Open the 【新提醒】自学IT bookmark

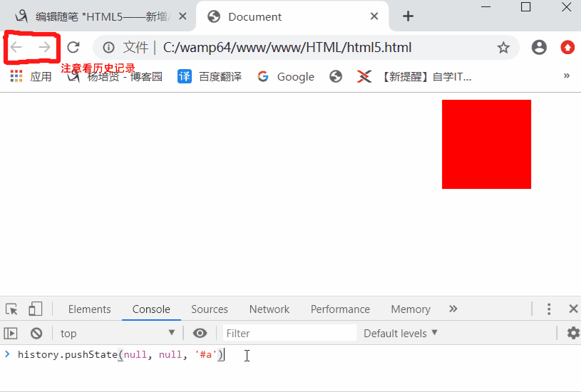click(414, 76)
